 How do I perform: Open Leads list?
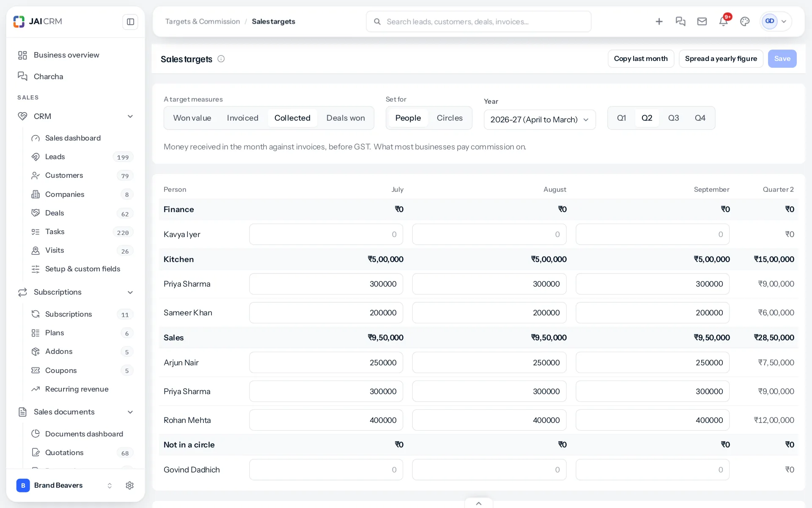82,157
